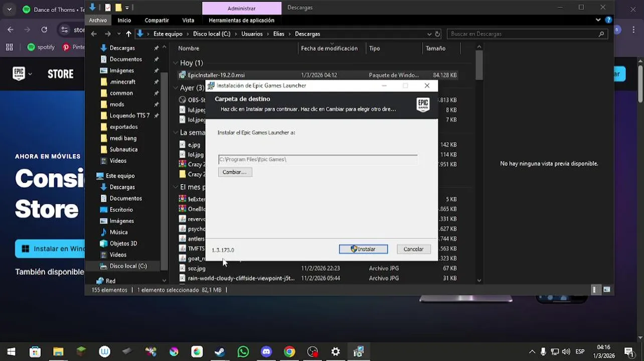
Task: Click STORE link on Epic webpage
Action: (60, 74)
